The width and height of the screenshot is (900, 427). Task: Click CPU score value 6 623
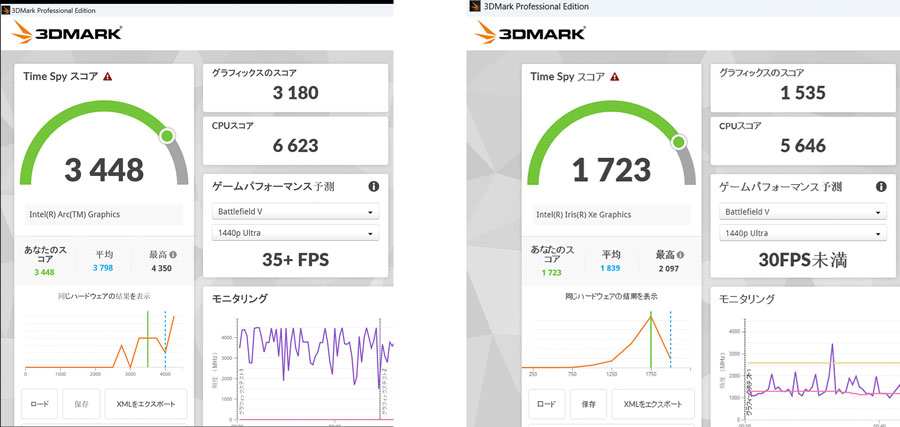296,146
